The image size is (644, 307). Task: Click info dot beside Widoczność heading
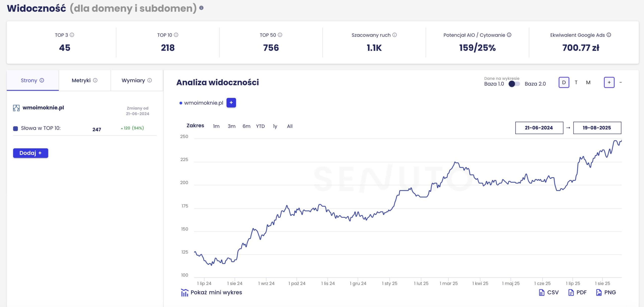(201, 8)
